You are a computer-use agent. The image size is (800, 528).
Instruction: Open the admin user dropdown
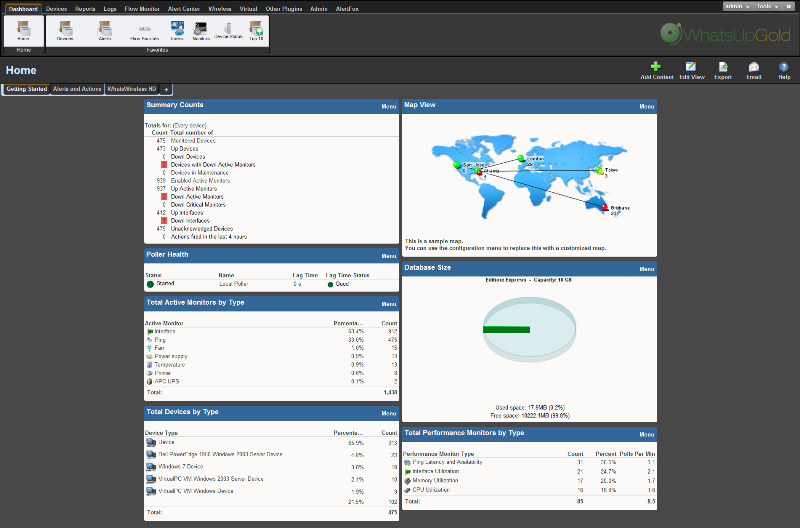coord(736,6)
